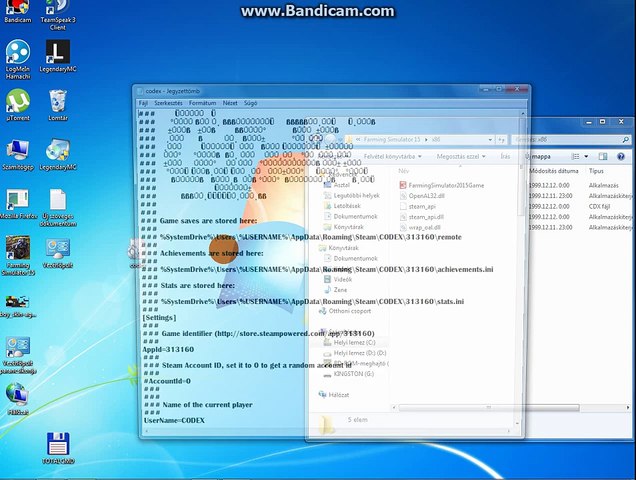The height and width of the screenshot is (480, 636).
Task: Launch TeamSpeak 3 Client icon
Action: pyautogui.click(x=58, y=15)
